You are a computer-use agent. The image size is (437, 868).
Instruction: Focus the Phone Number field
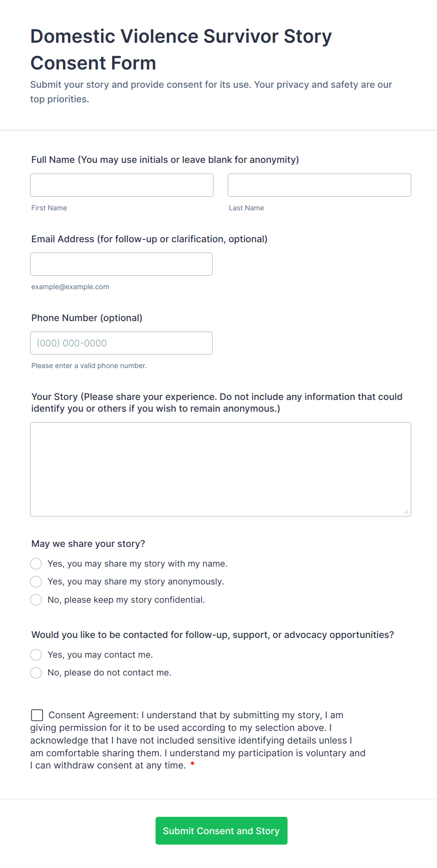pos(121,343)
